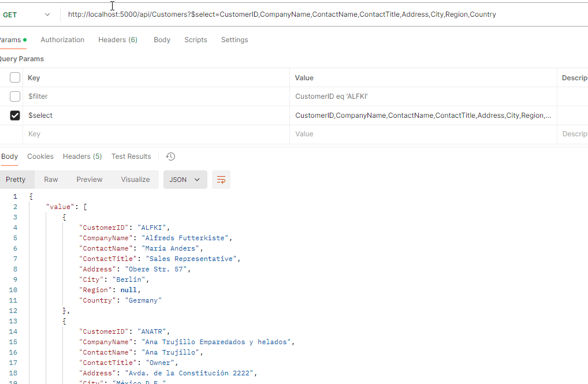Click the $filter value field
The image size is (588, 384).
point(422,96)
